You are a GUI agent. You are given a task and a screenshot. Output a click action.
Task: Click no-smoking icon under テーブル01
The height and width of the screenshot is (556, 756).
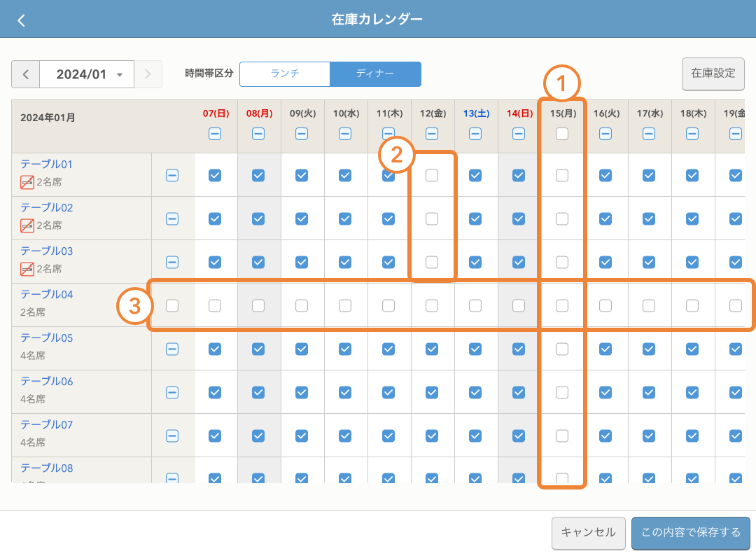[x=27, y=182]
